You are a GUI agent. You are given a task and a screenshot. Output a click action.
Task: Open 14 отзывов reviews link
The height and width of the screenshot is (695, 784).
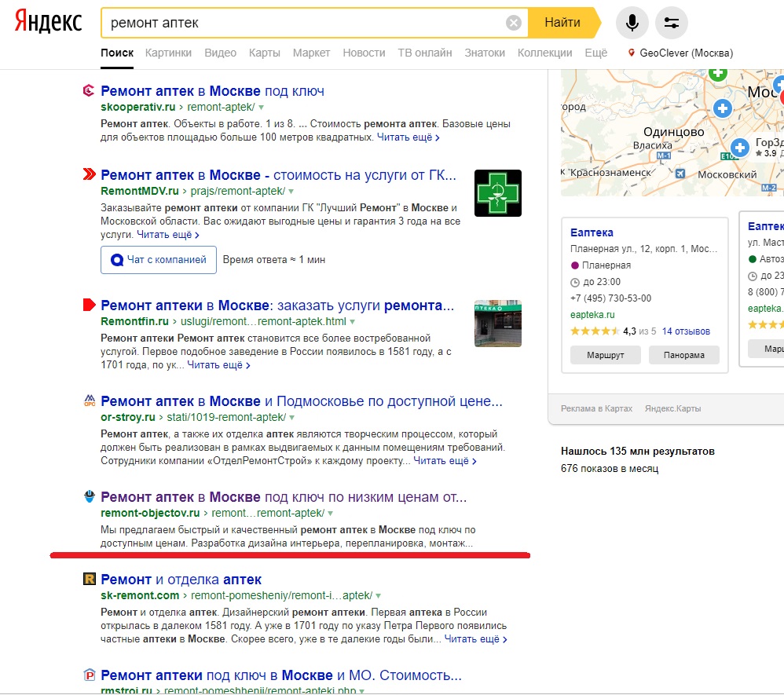pos(686,331)
